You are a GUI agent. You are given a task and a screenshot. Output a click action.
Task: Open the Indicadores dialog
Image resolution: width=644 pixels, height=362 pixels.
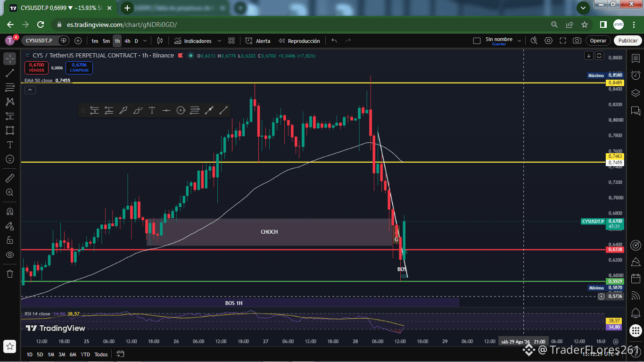(193, 41)
